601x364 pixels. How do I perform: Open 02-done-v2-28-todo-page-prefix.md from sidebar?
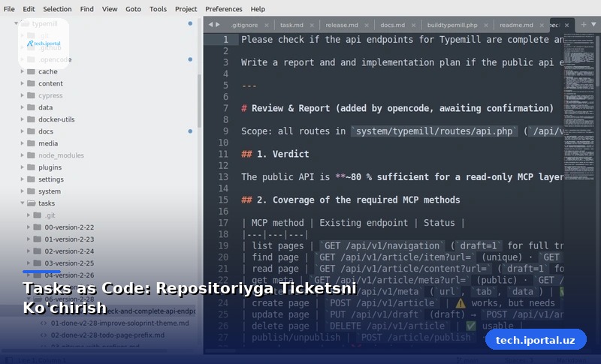click(x=107, y=335)
